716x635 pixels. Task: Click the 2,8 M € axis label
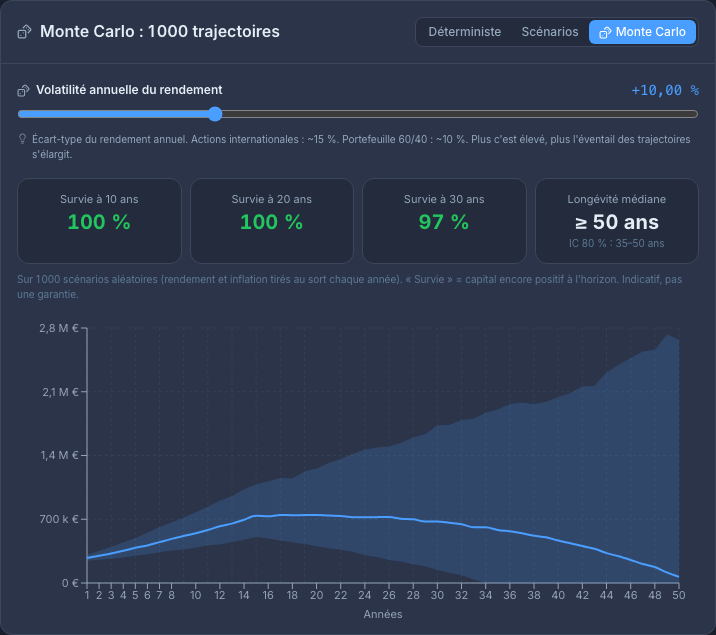59,328
